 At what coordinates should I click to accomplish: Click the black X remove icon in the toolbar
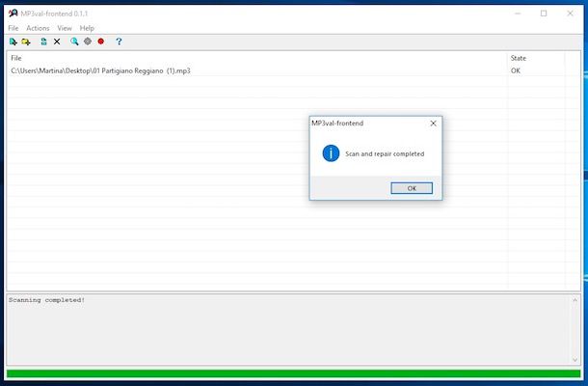[x=57, y=41]
